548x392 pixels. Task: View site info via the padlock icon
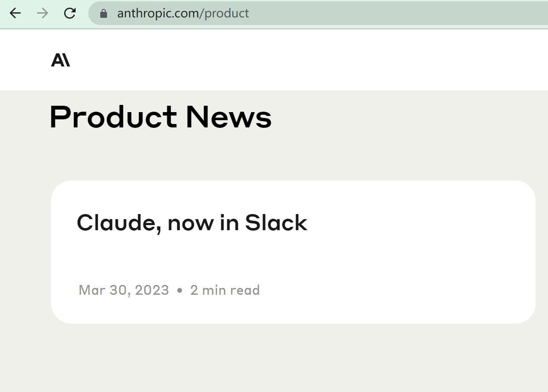click(103, 14)
